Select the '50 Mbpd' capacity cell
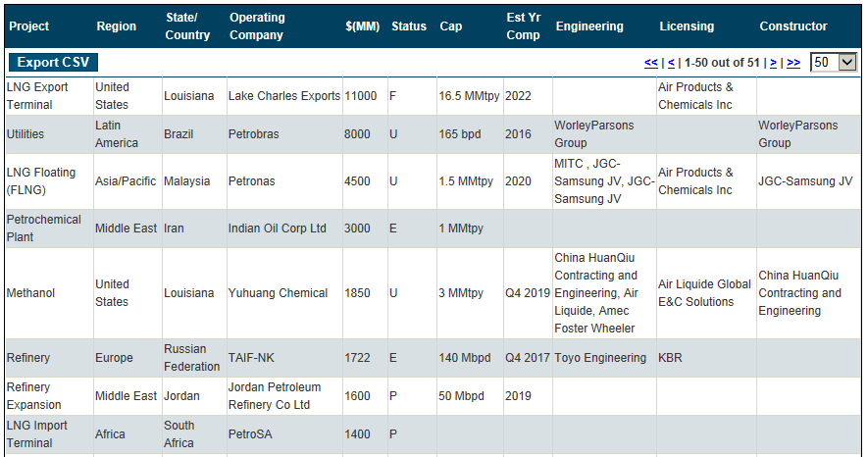868x457 pixels. (x=470, y=395)
